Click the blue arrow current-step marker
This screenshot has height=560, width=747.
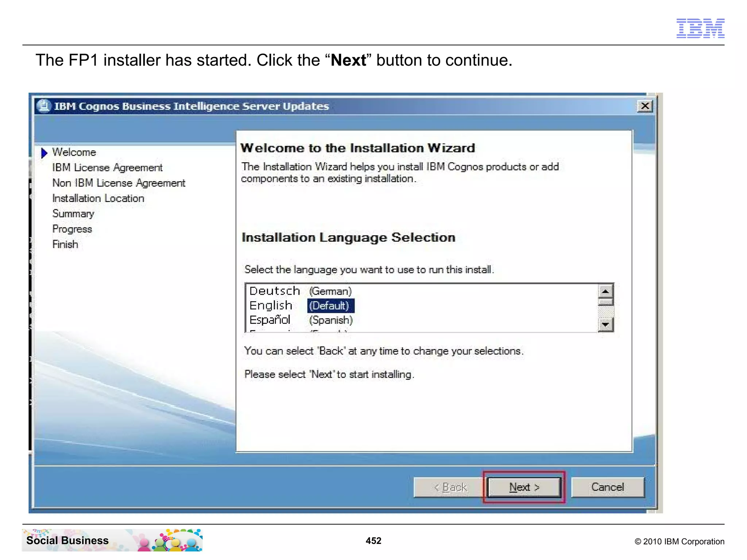(44, 153)
